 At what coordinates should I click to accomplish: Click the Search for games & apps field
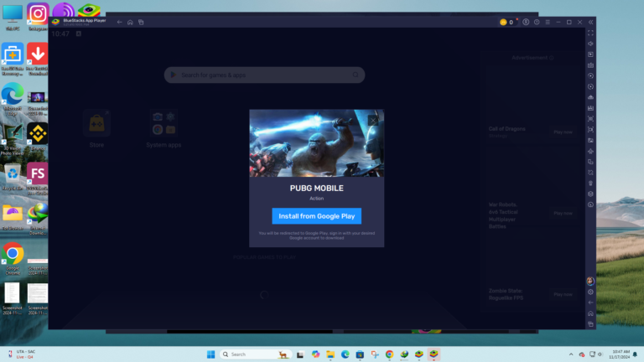(264, 75)
